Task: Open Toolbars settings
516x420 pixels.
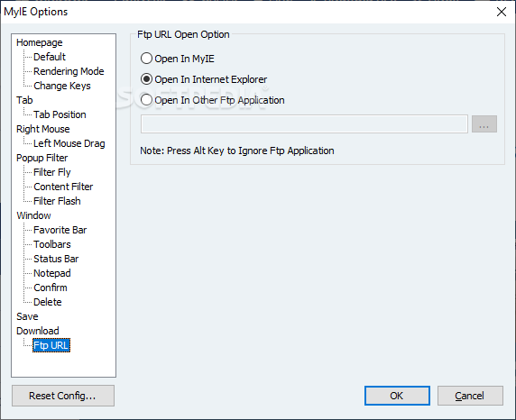Action: (x=52, y=244)
